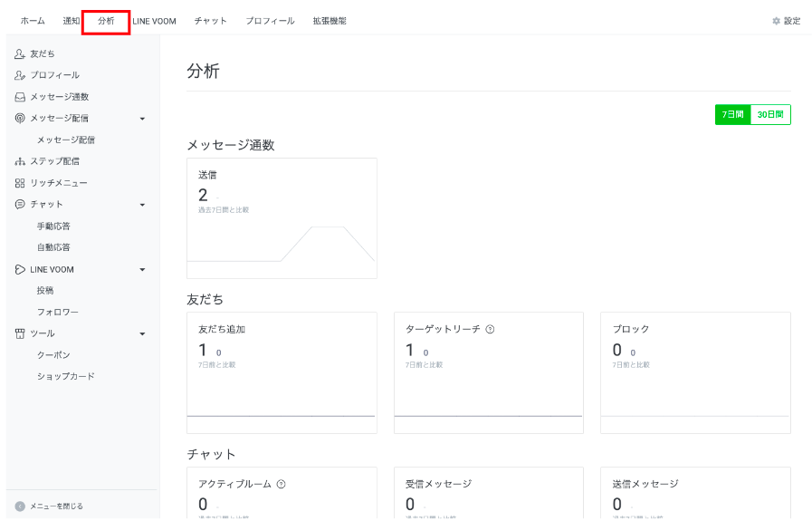Click the 友だち sidebar icon

20,53
